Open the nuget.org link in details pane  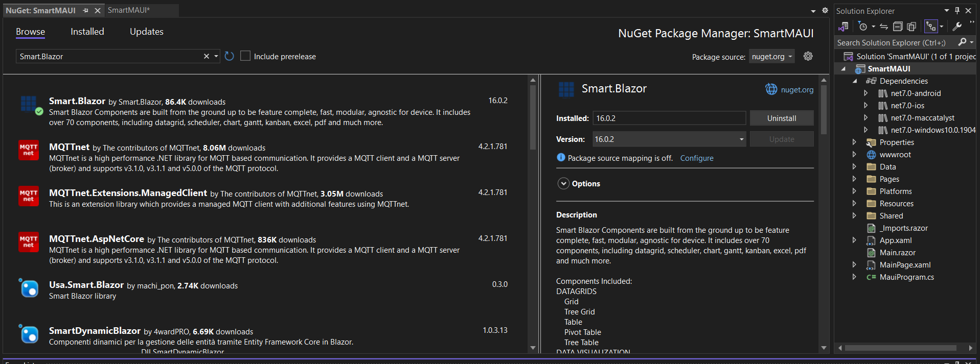(x=797, y=90)
